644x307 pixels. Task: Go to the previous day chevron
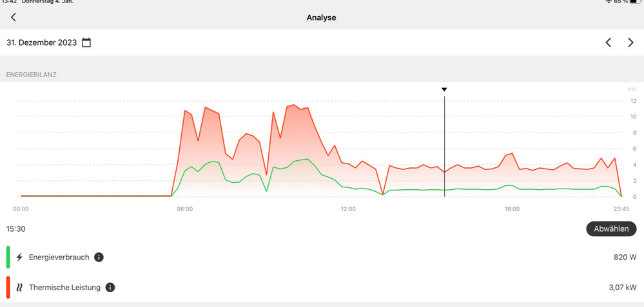608,42
